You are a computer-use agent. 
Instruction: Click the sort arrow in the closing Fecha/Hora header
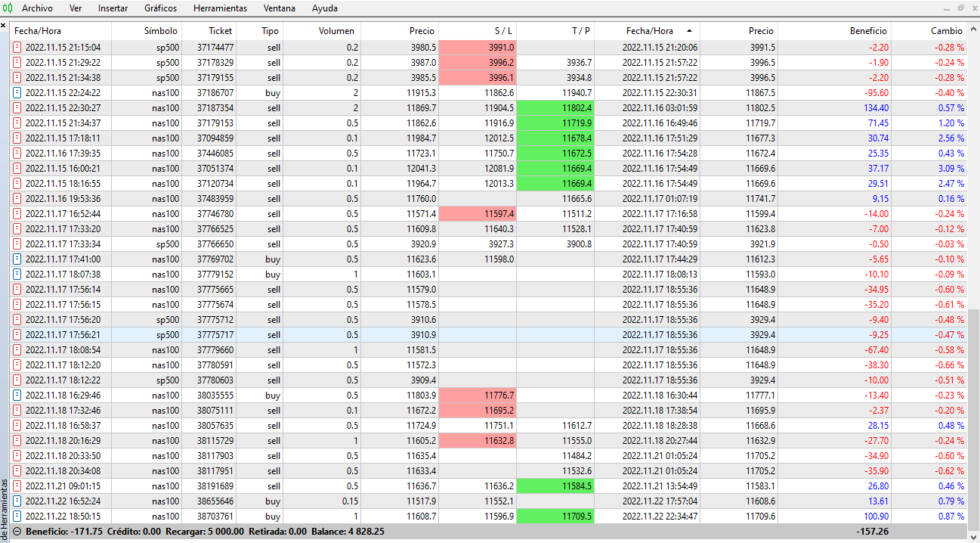pos(688,31)
